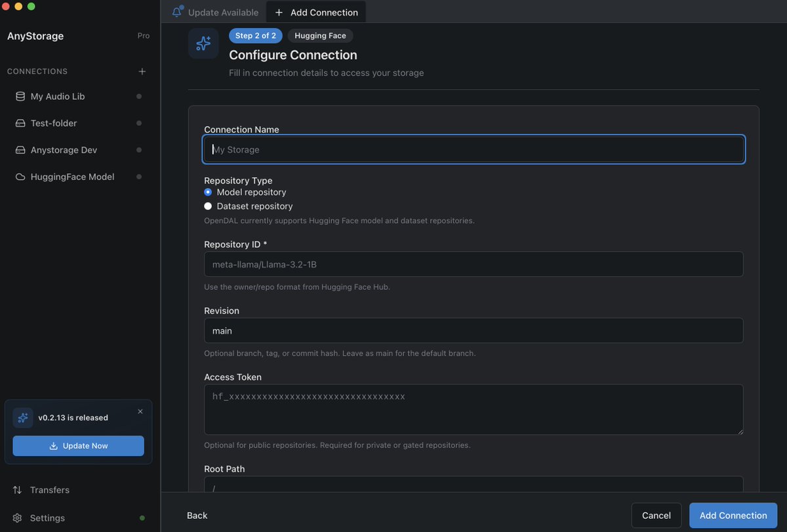Image resolution: width=787 pixels, height=532 pixels.
Task: Click the Hugging Face badge
Action: coord(320,35)
